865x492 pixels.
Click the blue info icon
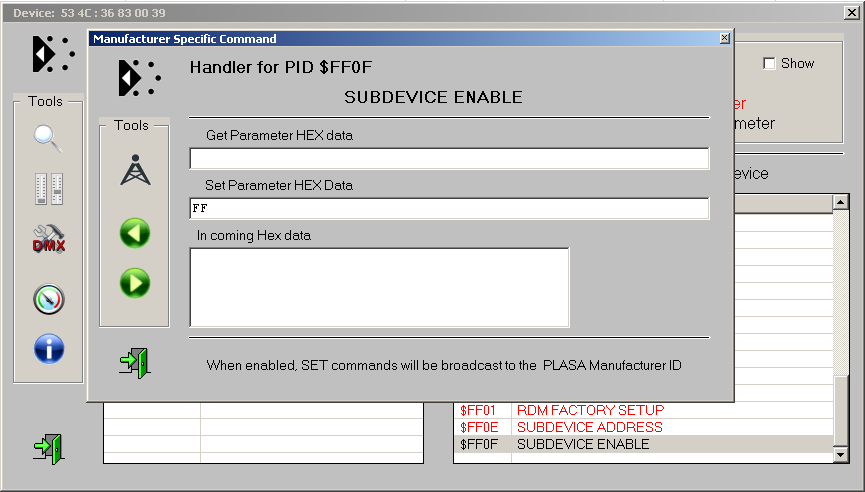48,349
